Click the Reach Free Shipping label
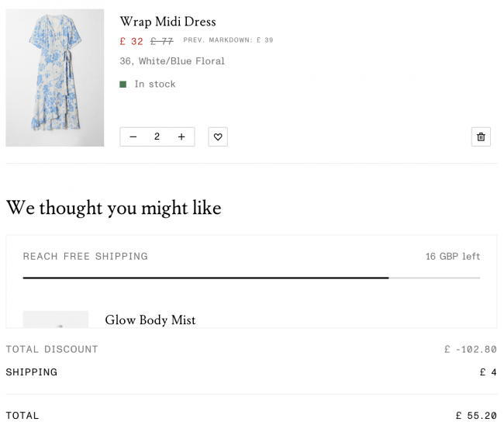This screenshot has height=425, width=504. pyautogui.click(x=85, y=257)
